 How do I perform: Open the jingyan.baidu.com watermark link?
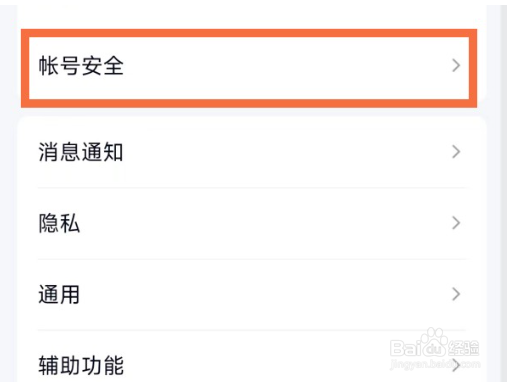(x=435, y=364)
